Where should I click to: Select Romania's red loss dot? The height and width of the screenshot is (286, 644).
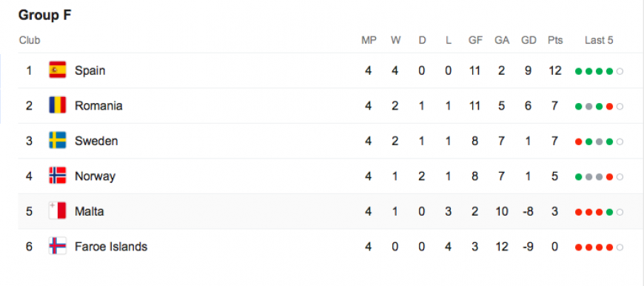coord(609,107)
